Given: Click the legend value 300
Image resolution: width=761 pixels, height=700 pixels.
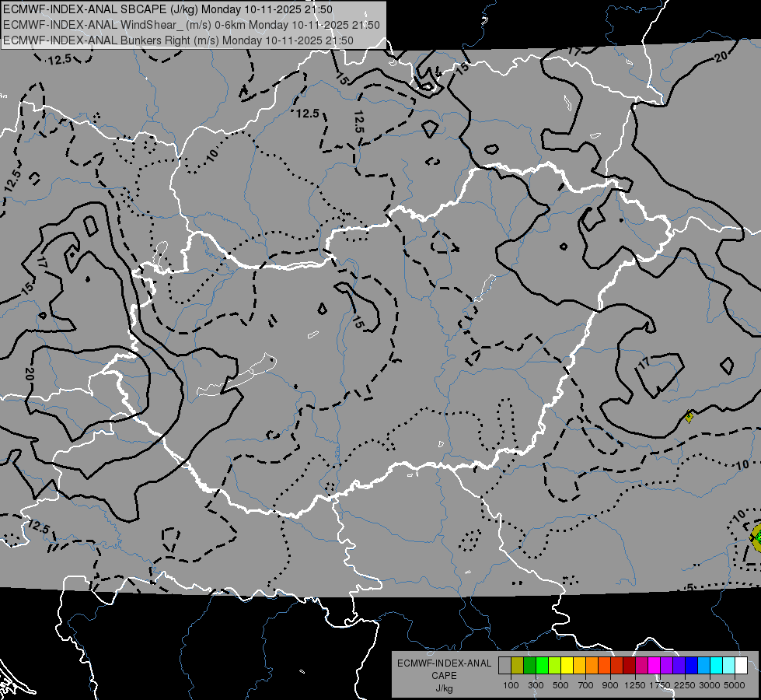Looking at the screenshot, I should 536,685.
